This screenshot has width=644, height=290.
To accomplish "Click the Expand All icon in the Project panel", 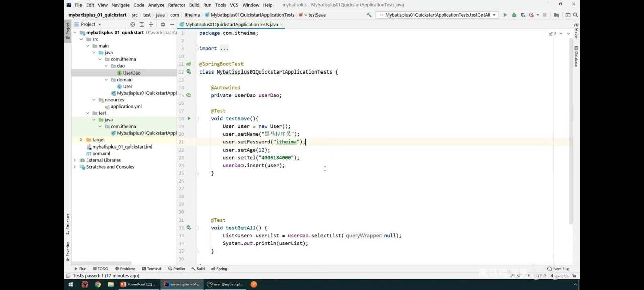I will (142, 24).
